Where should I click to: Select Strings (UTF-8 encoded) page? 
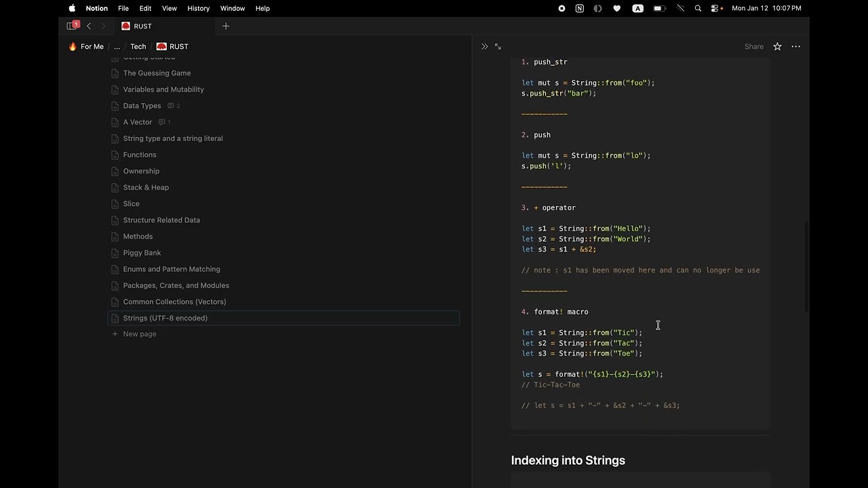pos(284,318)
